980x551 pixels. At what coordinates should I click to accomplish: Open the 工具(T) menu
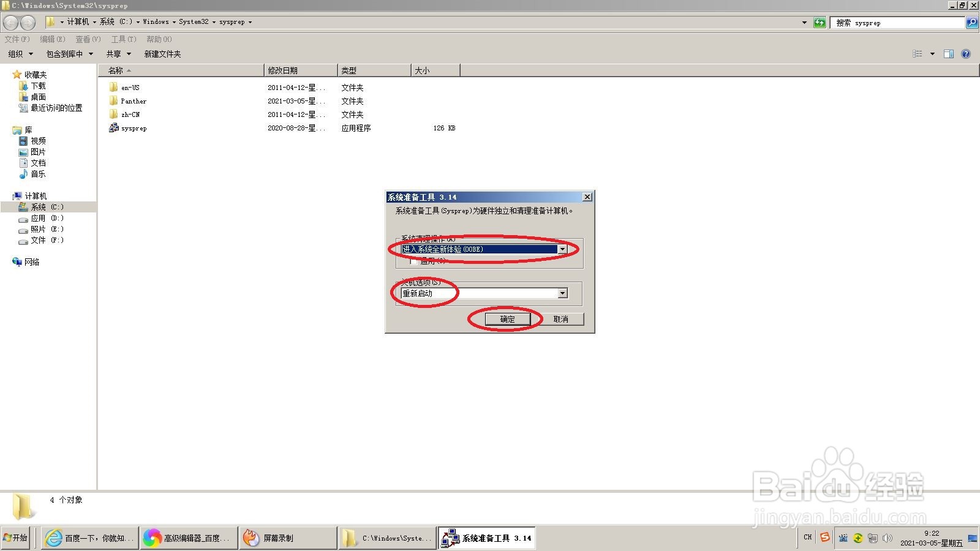coord(124,39)
